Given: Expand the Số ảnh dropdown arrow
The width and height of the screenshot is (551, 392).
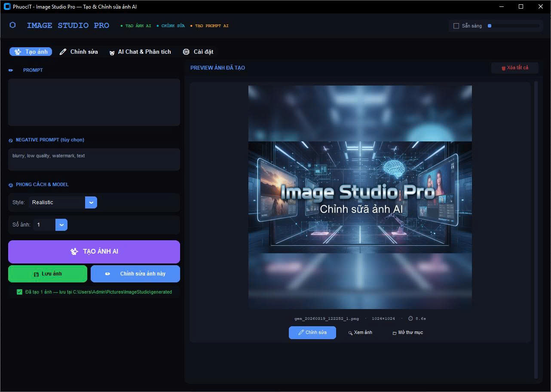Looking at the screenshot, I should pyautogui.click(x=61, y=225).
